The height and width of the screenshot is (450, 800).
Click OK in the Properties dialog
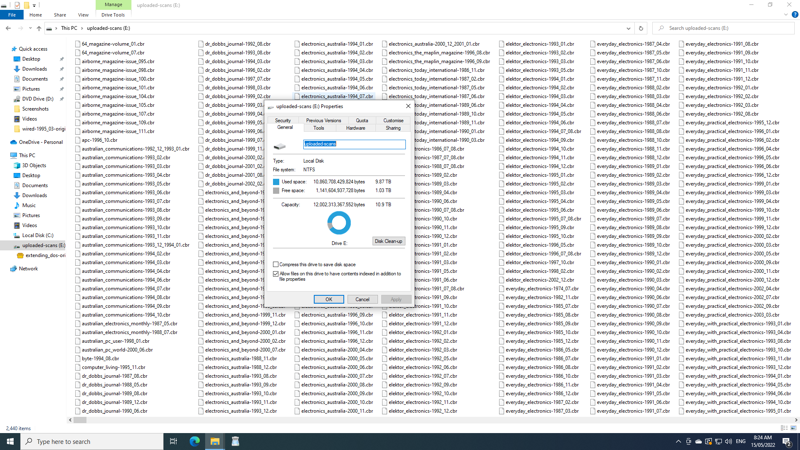pos(329,299)
